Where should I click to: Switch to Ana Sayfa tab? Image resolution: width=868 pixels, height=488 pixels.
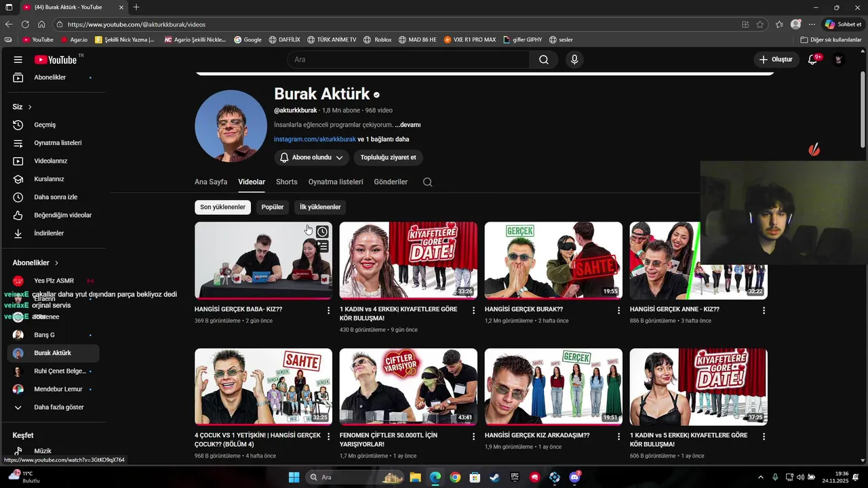click(x=211, y=182)
